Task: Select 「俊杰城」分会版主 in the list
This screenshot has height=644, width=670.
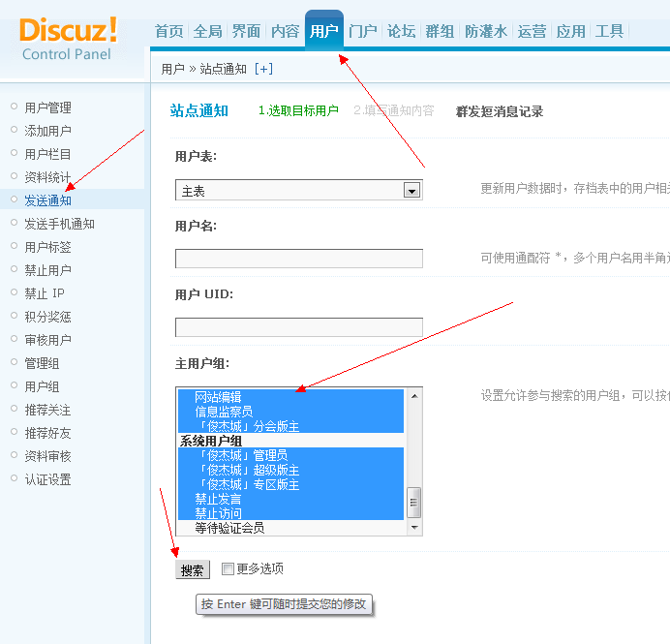Action: (x=290, y=426)
